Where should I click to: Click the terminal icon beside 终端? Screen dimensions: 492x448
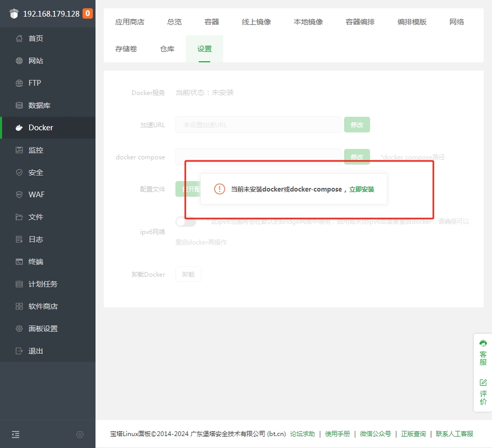pyautogui.click(x=19, y=262)
